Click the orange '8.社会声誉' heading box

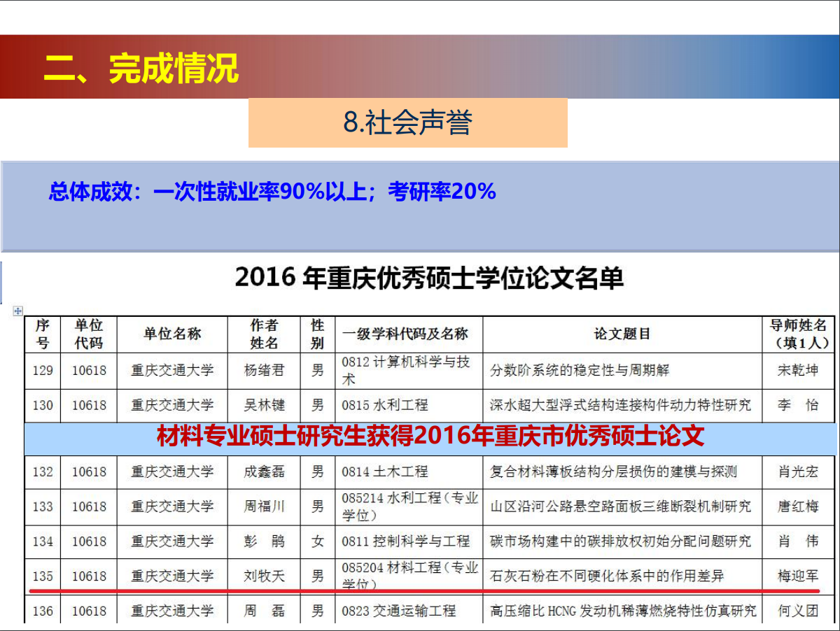pyautogui.click(x=407, y=122)
